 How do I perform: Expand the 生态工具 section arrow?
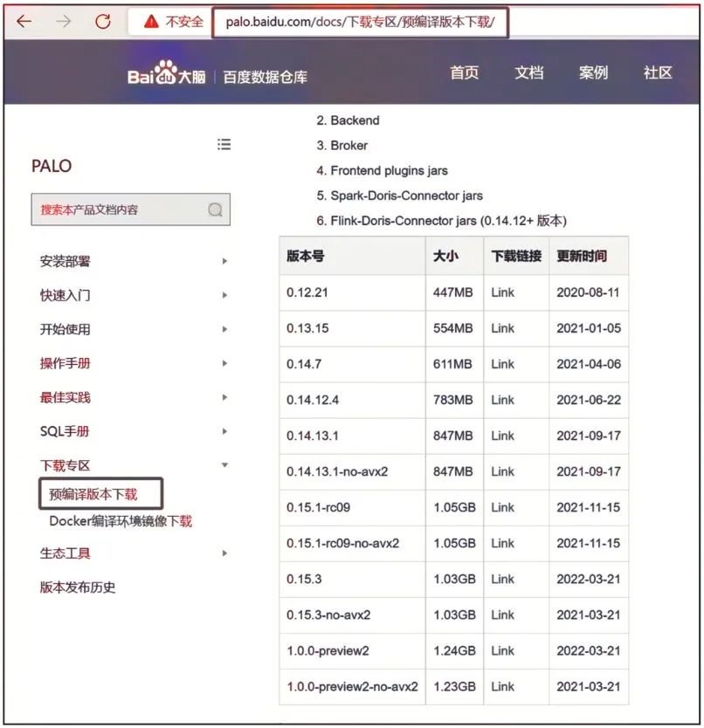(x=224, y=553)
